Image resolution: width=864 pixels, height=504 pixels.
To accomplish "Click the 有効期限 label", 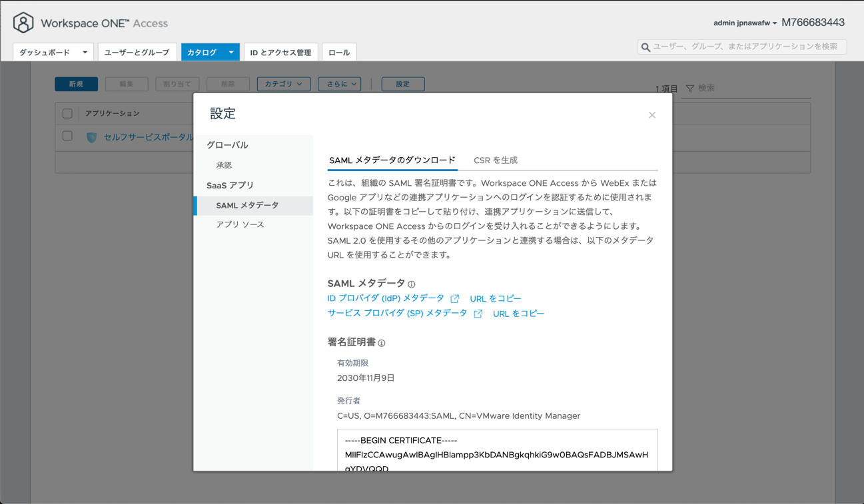I will click(x=352, y=364).
